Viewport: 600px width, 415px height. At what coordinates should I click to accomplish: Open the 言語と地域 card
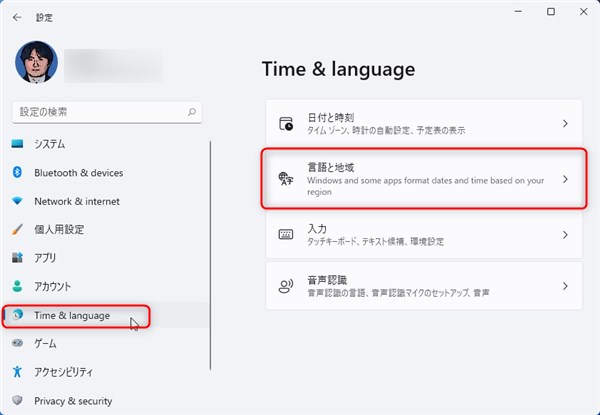[424, 179]
